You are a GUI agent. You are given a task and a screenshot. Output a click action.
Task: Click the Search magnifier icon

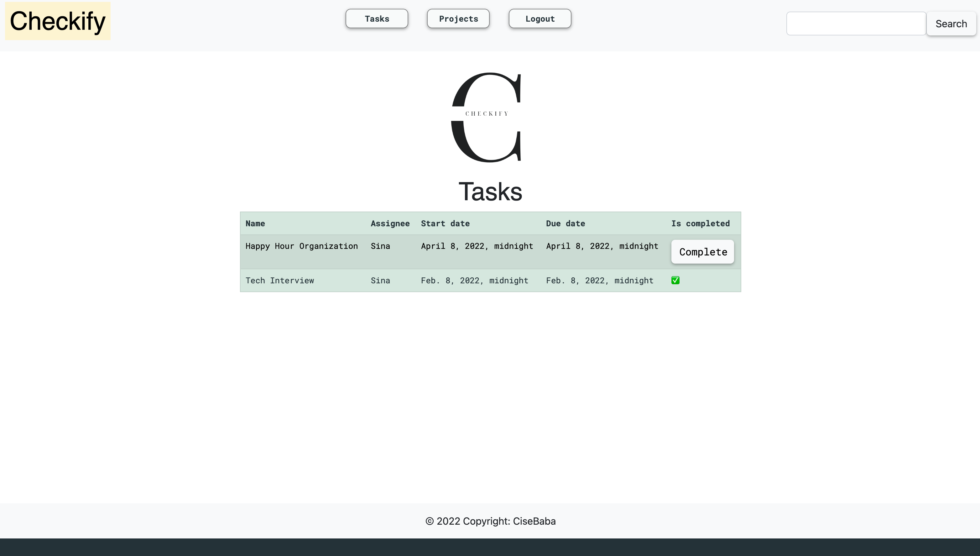tap(952, 23)
